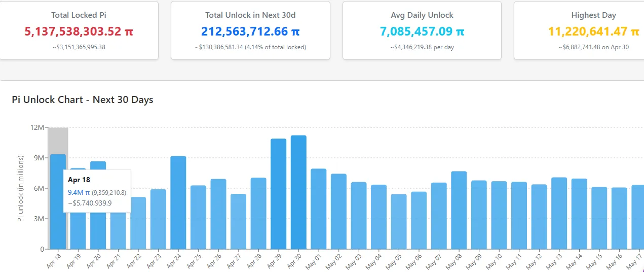644x272 pixels.
Task: Select the Avg Daily Unlock card
Action: coord(422,30)
